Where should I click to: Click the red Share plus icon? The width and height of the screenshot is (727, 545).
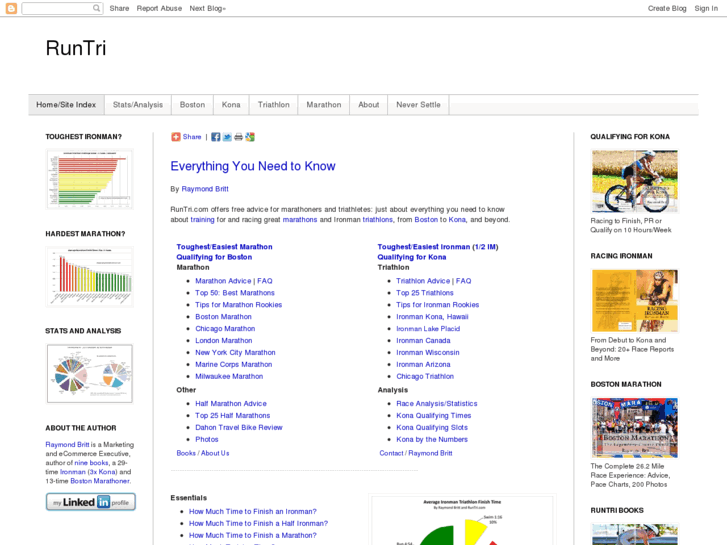tap(176, 137)
